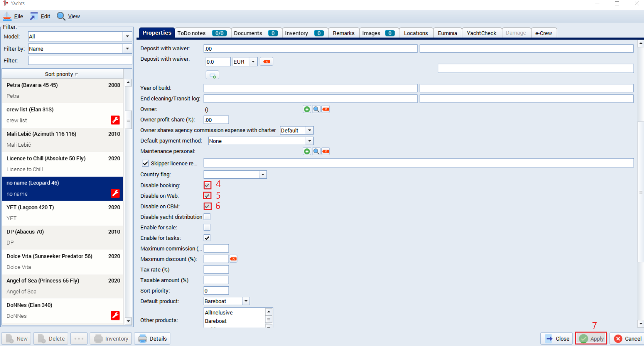Switch to ToDo notes tab
This screenshot has width=644, height=346.
203,33
